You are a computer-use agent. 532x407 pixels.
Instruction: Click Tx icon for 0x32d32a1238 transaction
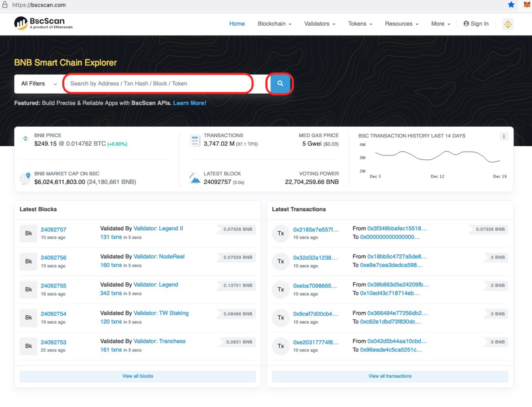[281, 261]
